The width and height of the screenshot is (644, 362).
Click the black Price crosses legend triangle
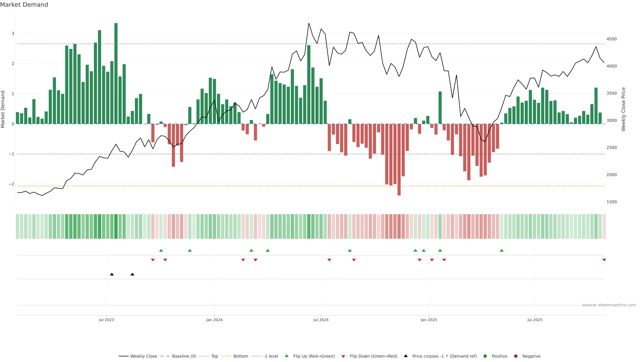tap(406, 356)
